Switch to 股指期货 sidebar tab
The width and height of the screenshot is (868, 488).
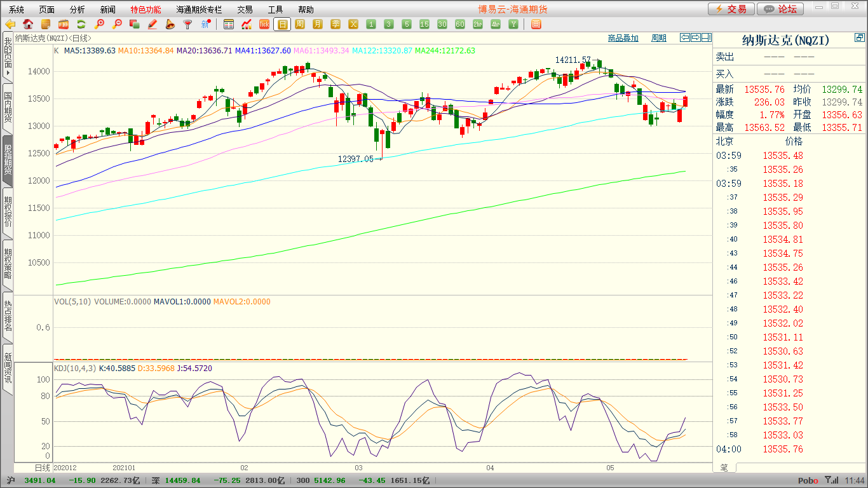[x=8, y=160]
